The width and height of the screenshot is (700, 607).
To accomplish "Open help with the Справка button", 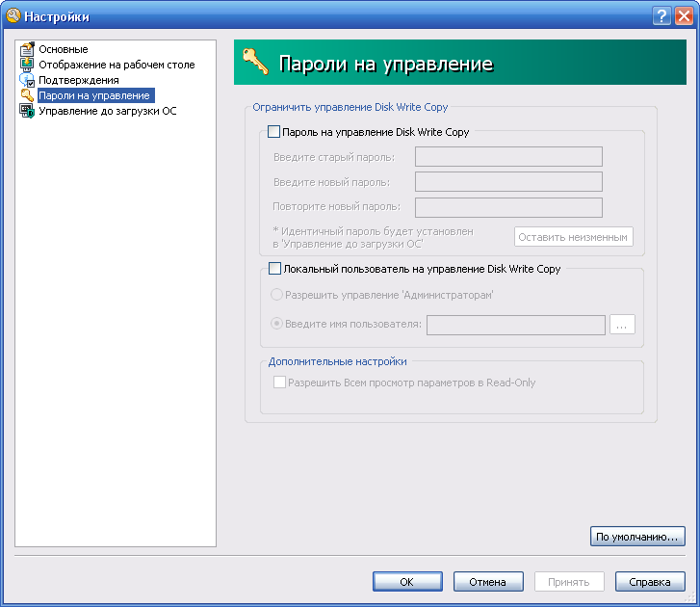I will click(650, 582).
